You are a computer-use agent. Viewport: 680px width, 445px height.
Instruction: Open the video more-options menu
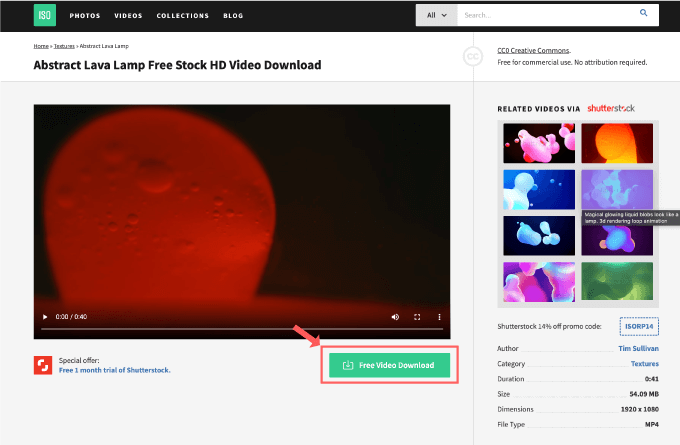[439, 317]
